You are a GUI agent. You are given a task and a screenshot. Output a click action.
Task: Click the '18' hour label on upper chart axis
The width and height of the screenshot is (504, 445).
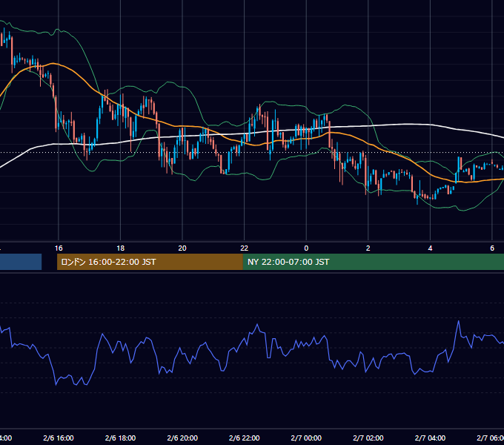click(x=120, y=248)
